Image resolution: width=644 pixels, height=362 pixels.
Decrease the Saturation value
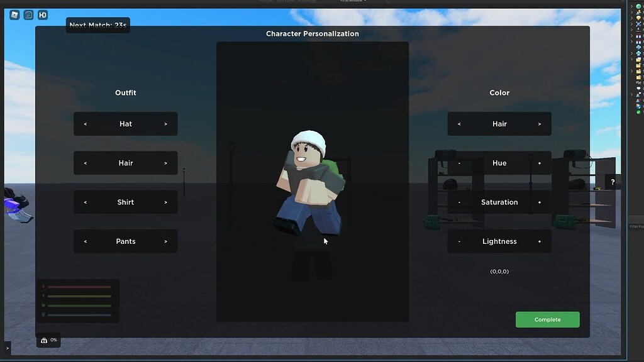459,202
